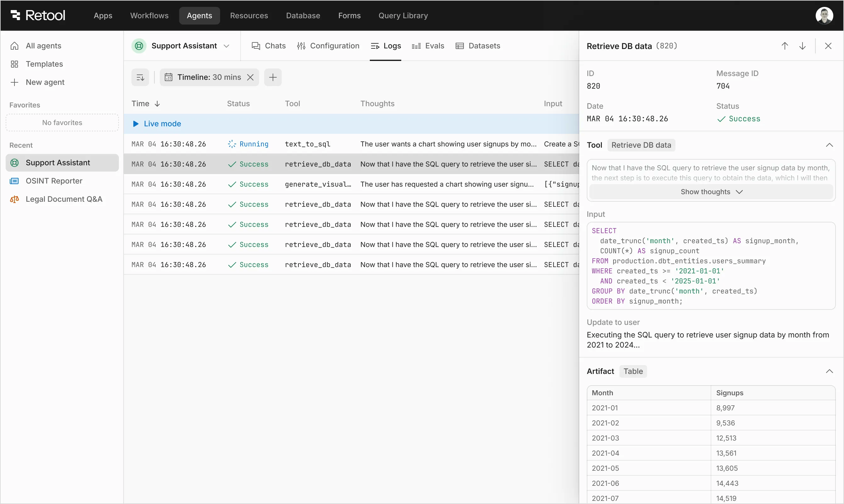Collapse the Tool section
Viewport: 844px width, 504px height.
(x=830, y=145)
